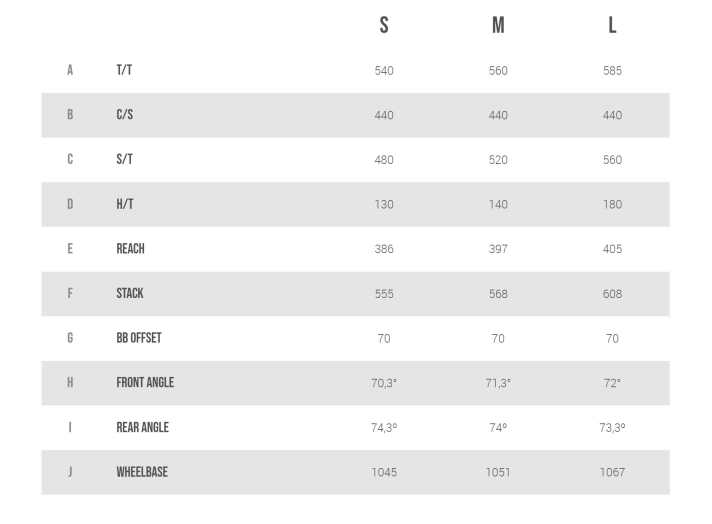Click the L size column header
The image size is (712, 524).
coord(612,26)
